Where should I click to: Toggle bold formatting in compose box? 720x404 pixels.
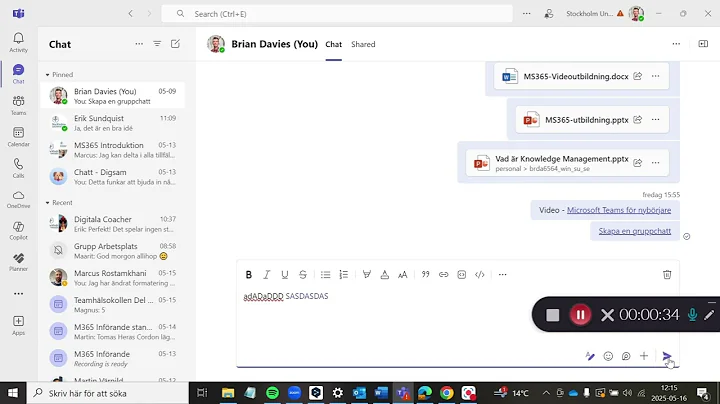pos(248,275)
